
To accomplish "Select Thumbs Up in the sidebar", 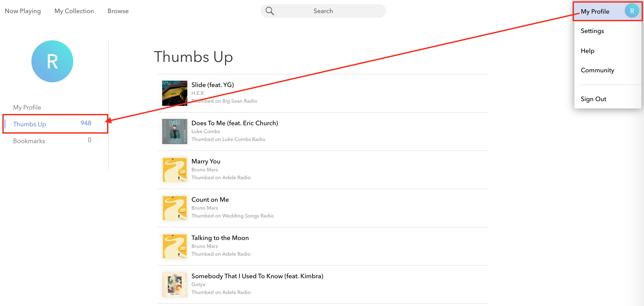I will coord(30,124).
